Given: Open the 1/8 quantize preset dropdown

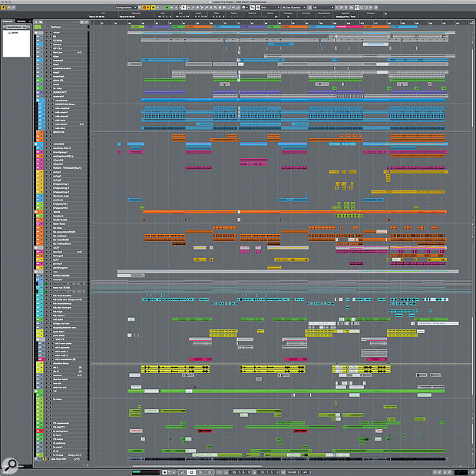Looking at the screenshot, I should [323, 7].
